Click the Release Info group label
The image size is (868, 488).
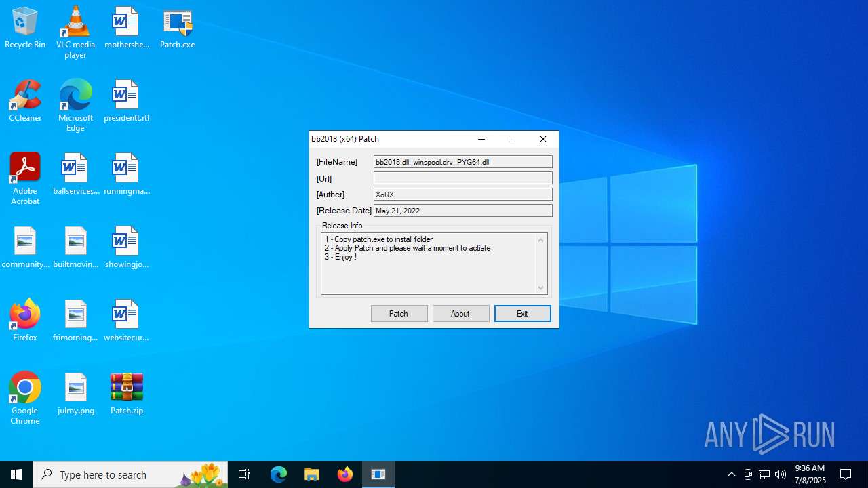(x=342, y=226)
